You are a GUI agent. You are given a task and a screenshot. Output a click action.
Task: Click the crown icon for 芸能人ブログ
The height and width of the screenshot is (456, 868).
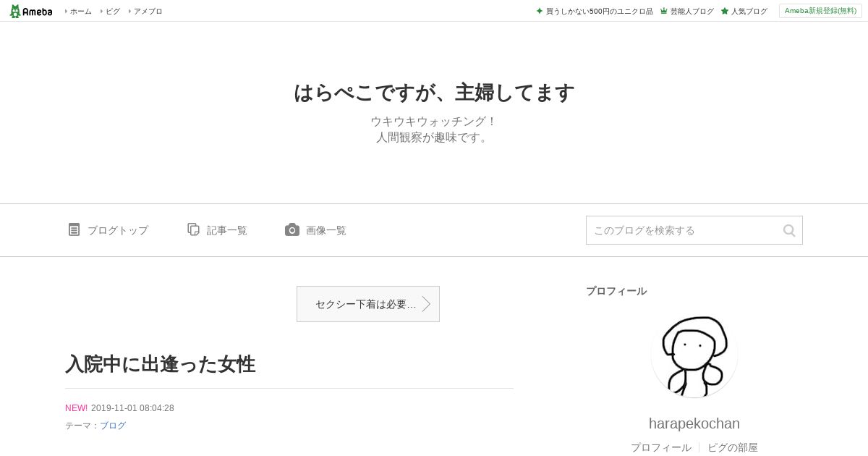[663, 11]
